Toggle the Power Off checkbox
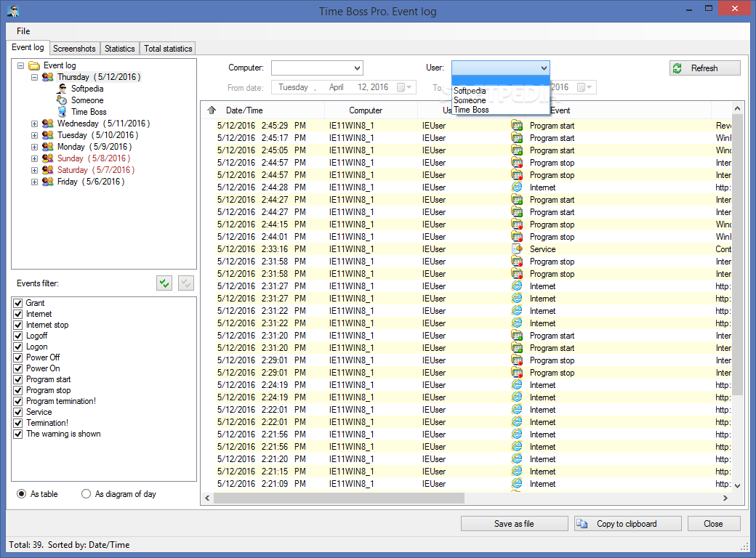Image resolution: width=756 pixels, height=558 pixels. coord(18,357)
